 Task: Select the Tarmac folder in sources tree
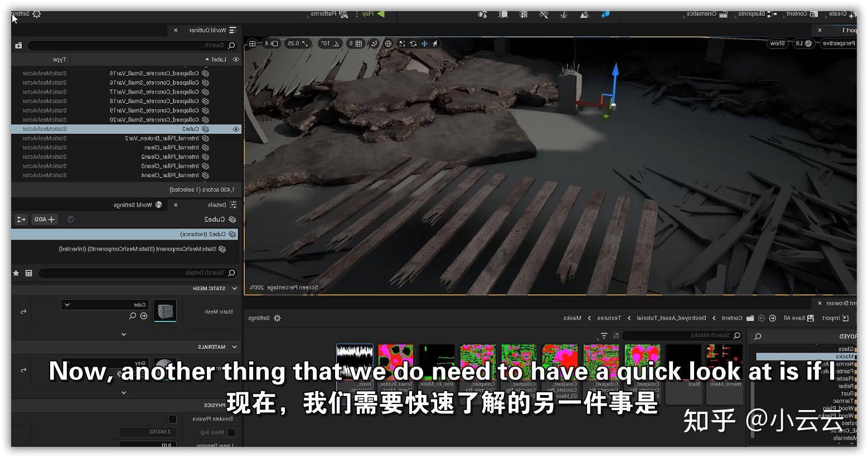(843, 401)
